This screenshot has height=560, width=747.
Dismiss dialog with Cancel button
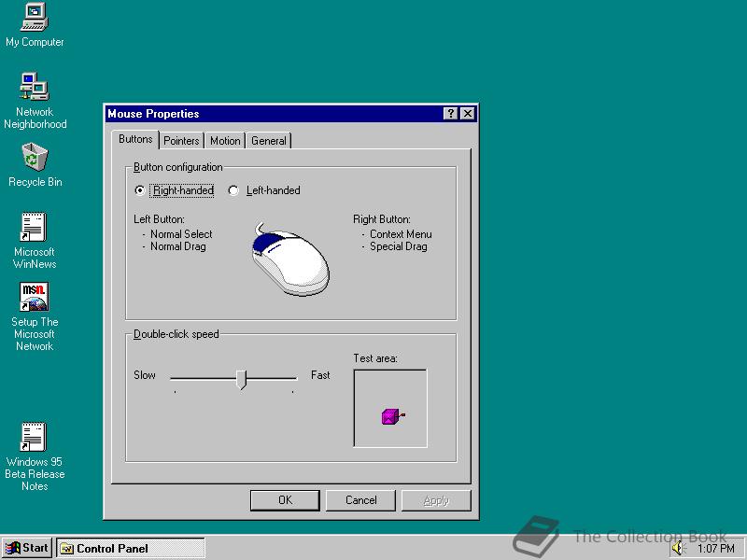click(x=360, y=500)
